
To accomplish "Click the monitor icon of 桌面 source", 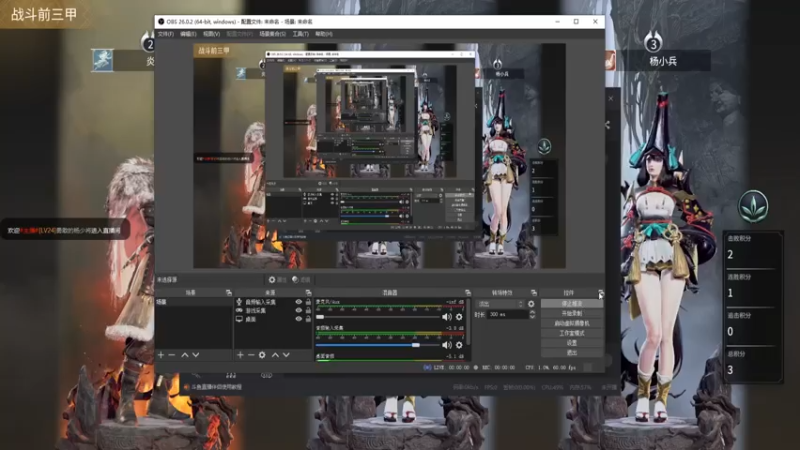I will tap(239, 319).
